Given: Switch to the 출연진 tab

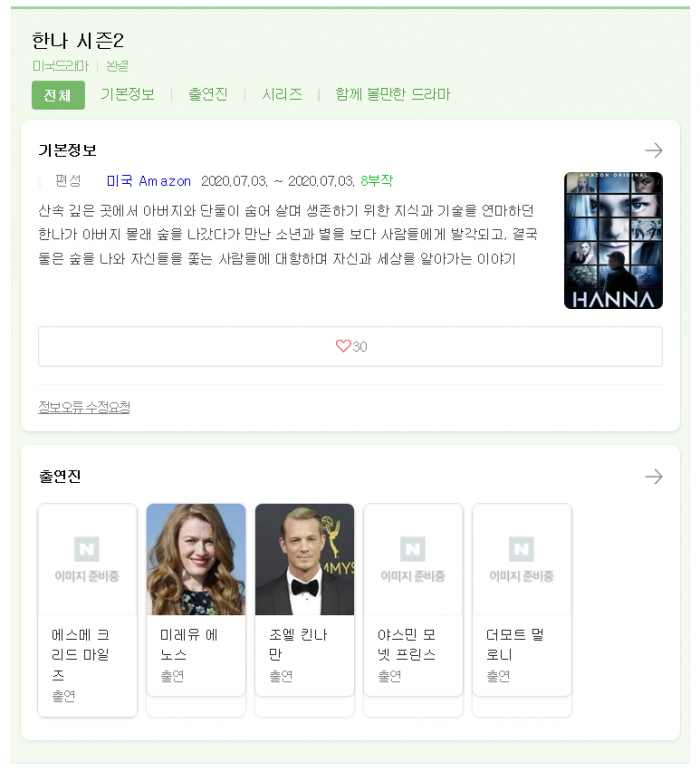Looking at the screenshot, I should 208,94.
